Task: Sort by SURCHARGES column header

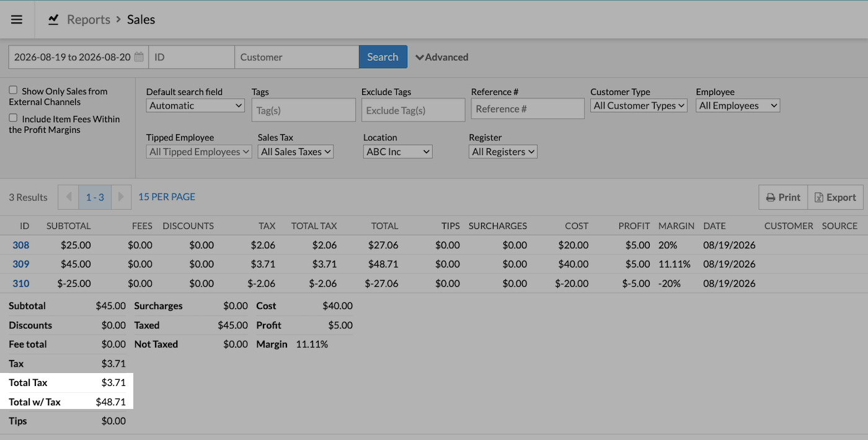Action: point(498,226)
